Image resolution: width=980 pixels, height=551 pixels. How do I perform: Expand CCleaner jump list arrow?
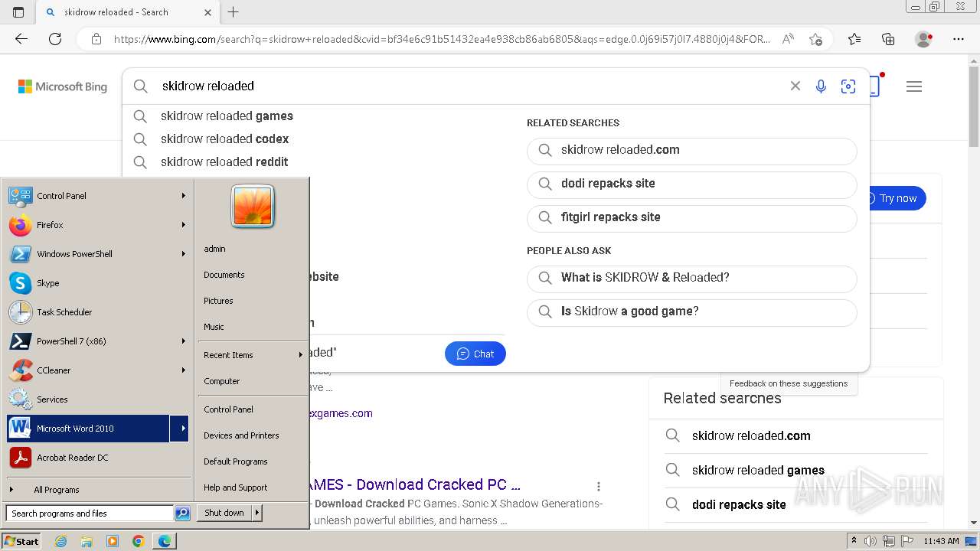183,370
